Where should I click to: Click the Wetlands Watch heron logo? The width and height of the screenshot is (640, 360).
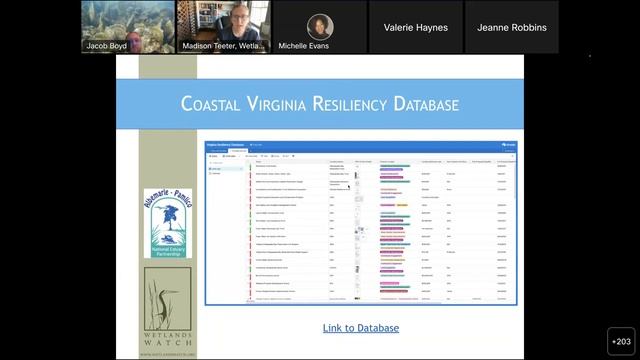click(x=168, y=307)
